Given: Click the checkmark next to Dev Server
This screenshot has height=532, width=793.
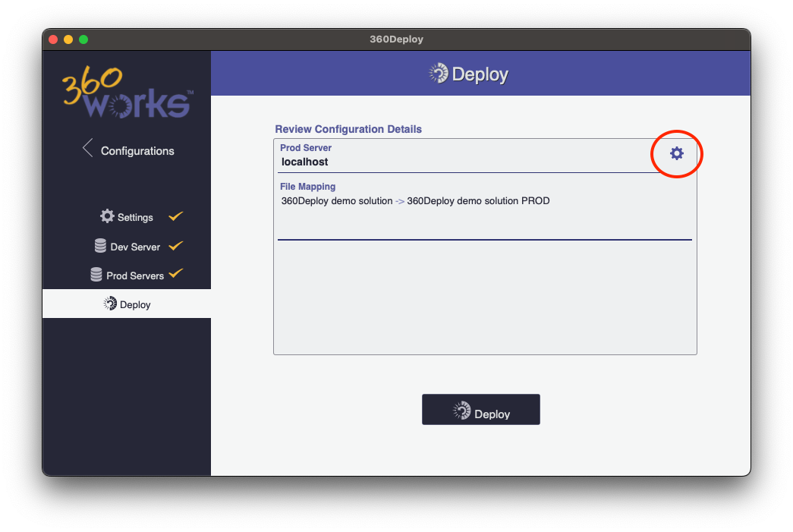Looking at the screenshot, I should click(x=175, y=245).
